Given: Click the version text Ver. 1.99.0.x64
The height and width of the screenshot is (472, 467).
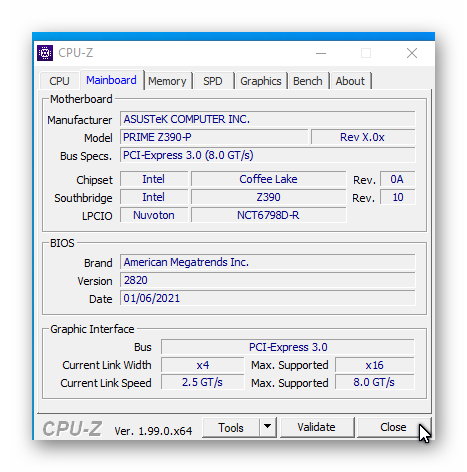Looking at the screenshot, I should click(x=153, y=431).
